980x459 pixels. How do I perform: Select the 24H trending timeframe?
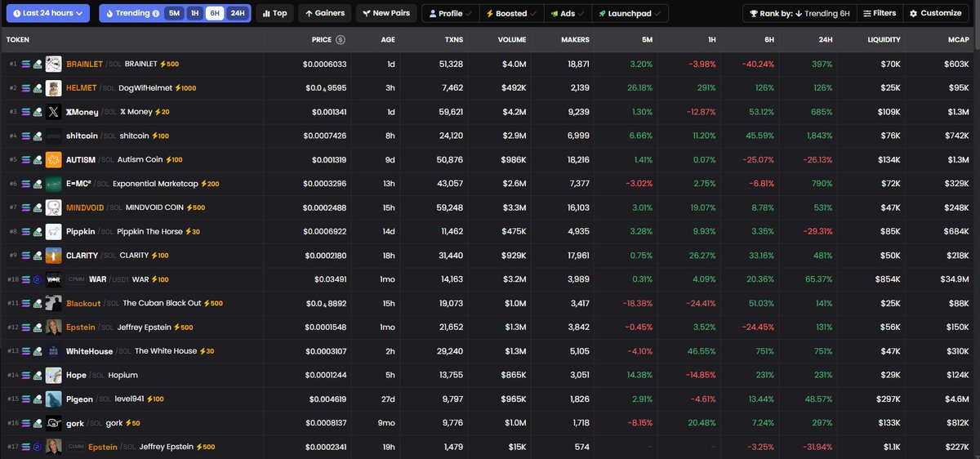237,13
